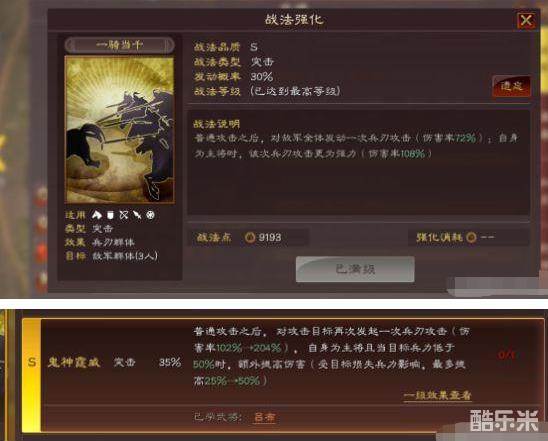Click the coin icon beside 强化消耗
Image resolution: width=548 pixels, height=441 pixels.
471,238
